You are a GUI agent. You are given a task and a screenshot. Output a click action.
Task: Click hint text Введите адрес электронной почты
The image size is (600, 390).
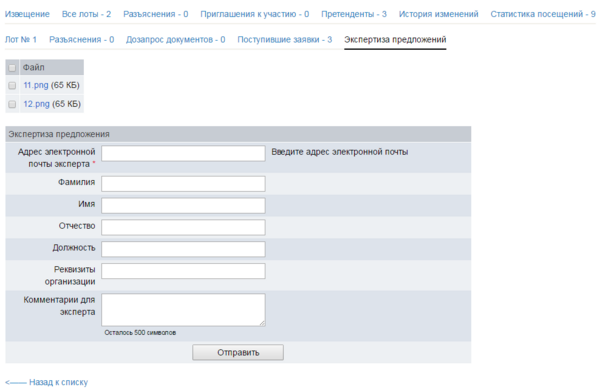[340, 152]
